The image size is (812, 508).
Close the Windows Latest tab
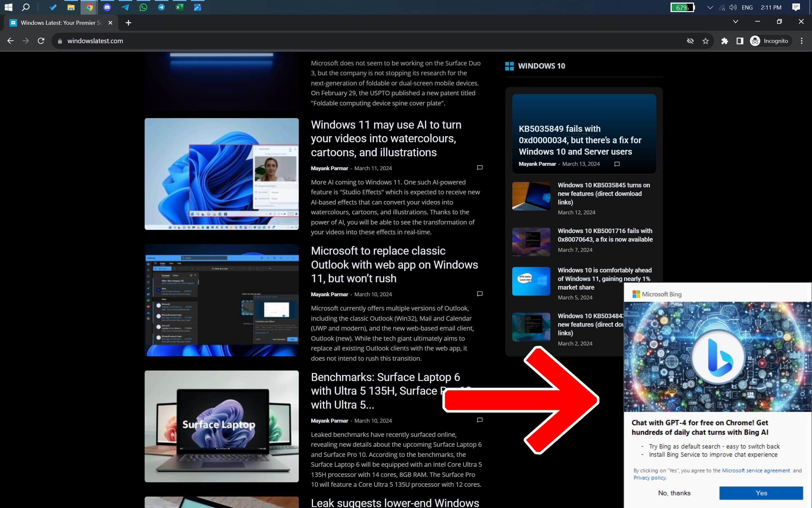click(110, 23)
